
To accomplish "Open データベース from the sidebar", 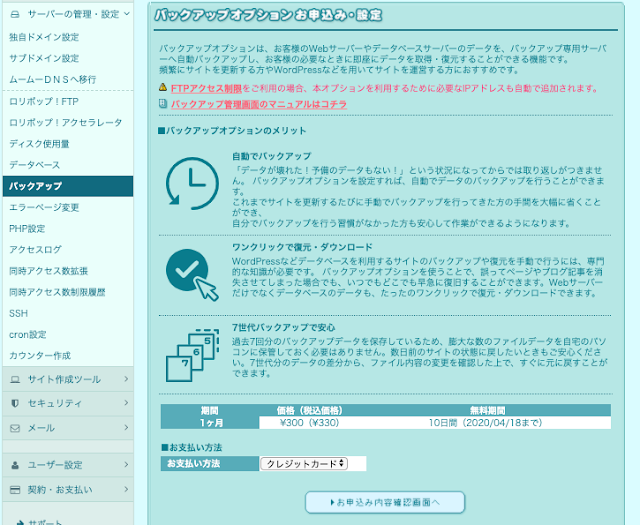I will 35,164.
